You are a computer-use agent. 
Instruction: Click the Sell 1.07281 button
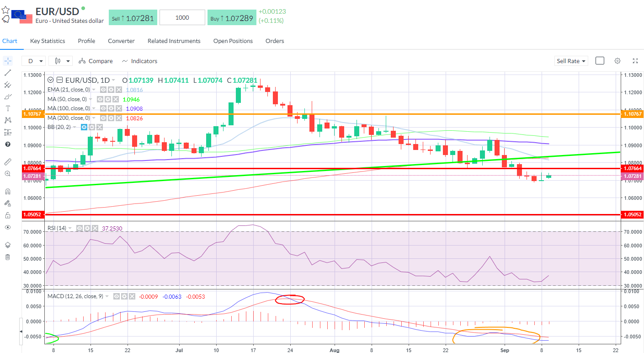click(133, 18)
